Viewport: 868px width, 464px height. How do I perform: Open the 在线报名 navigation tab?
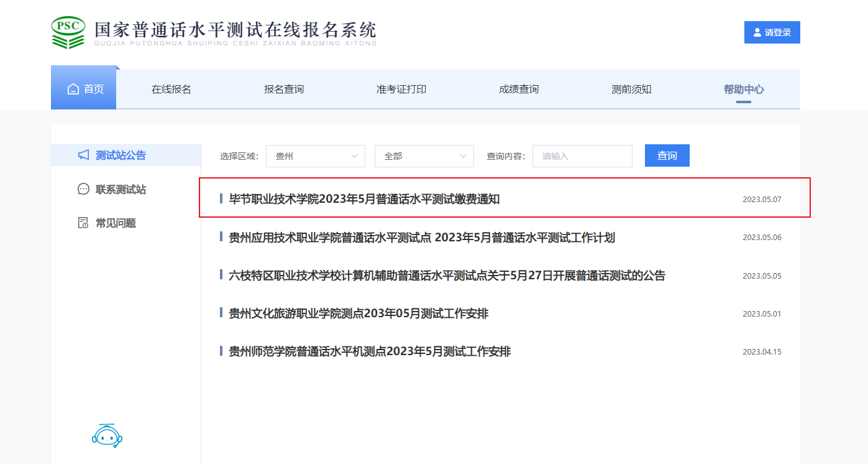(x=171, y=89)
